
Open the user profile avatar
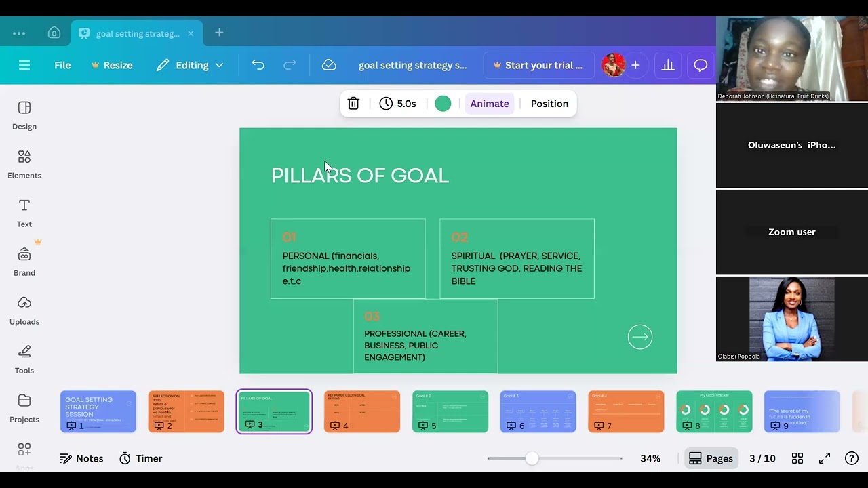point(613,65)
